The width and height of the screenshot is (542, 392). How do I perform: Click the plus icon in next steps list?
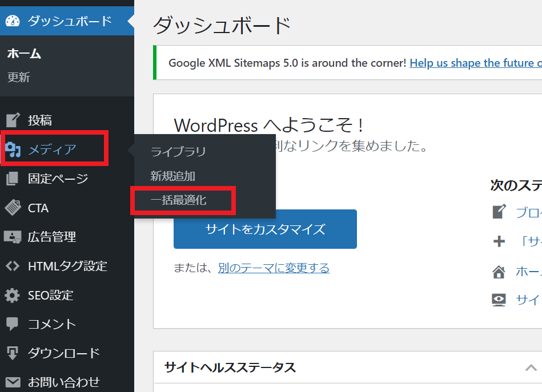click(499, 241)
